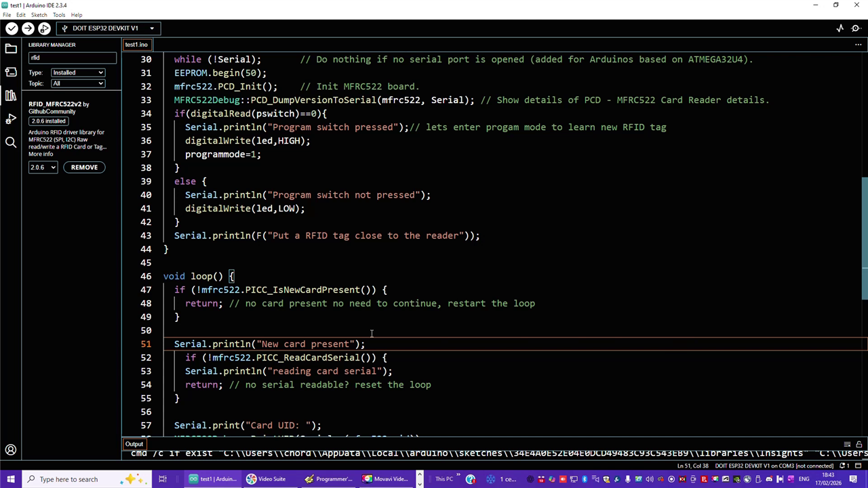Open the Topic filter dropdown
The height and width of the screenshot is (488, 868).
click(78, 83)
